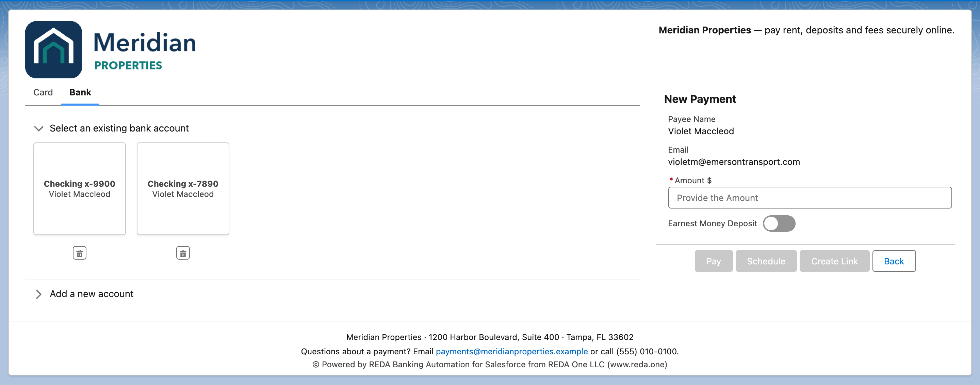The width and height of the screenshot is (980, 385).
Task: Click Select an existing bank account heading
Action: pos(119,128)
